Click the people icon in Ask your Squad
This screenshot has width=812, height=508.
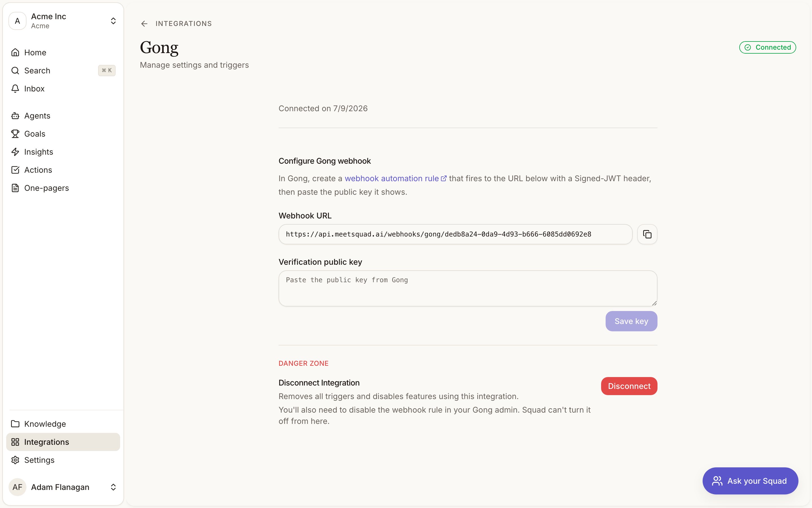[x=717, y=481]
